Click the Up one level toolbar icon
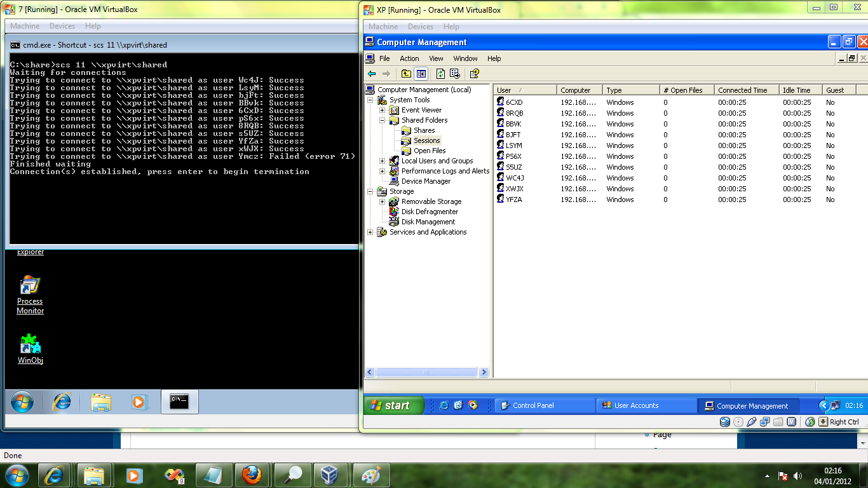Viewport: 868px width, 488px height. (405, 73)
